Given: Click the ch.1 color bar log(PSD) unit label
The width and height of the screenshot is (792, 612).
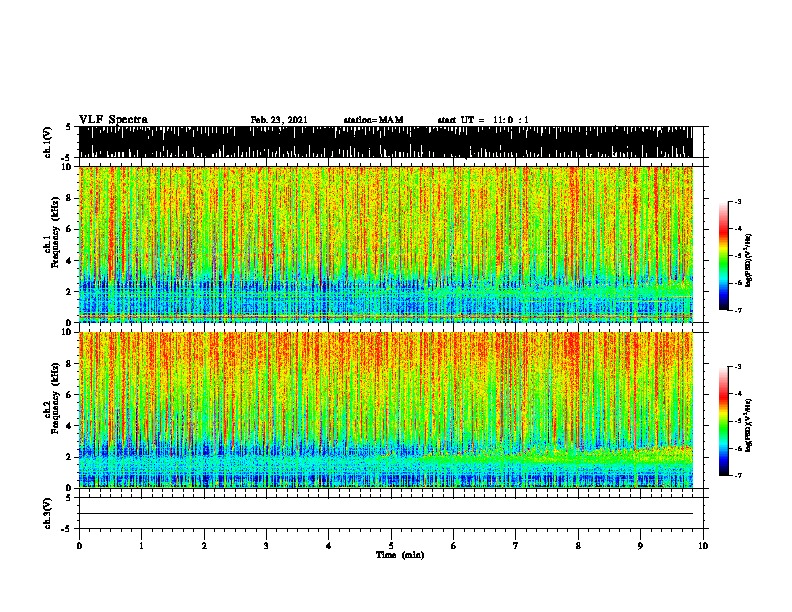Looking at the screenshot, I should tap(749, 260).
